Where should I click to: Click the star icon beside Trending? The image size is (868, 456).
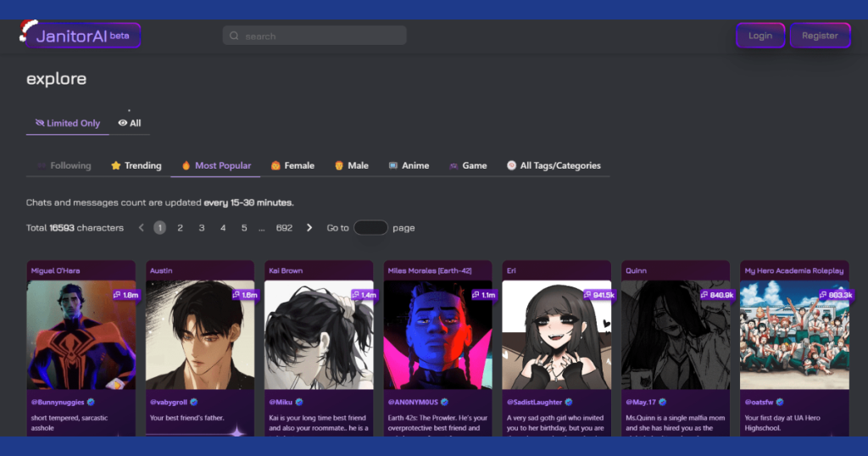coord(116,165)
